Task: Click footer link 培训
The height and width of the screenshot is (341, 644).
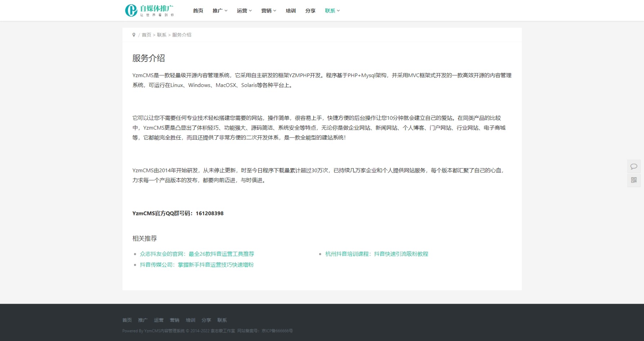Action: [190, 320]
